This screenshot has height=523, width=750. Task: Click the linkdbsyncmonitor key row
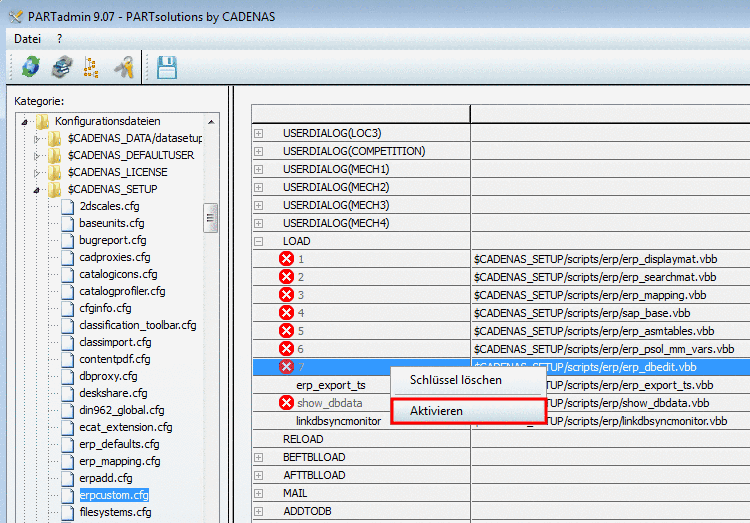point(338,421)
